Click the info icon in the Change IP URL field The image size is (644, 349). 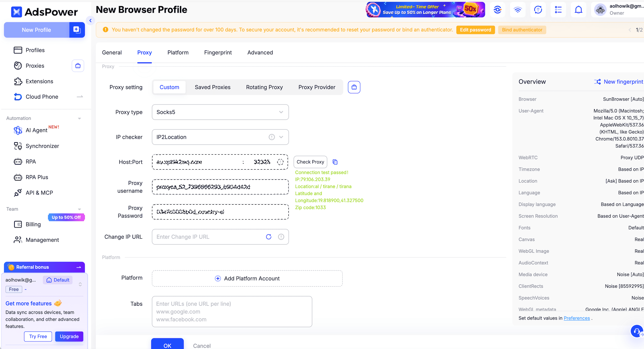pyautogui.click(x=281, y=237)
